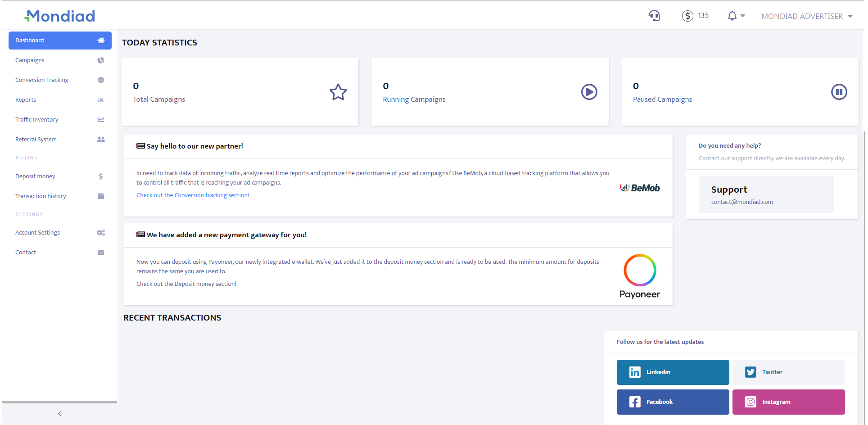Image resolution: width=868 pixels, height=425 pixels.
Task: Click the Payoneer color wheel logo
Action: pos(639,270)
